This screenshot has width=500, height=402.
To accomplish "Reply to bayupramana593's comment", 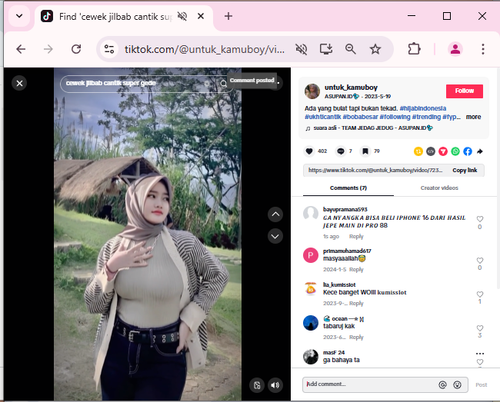I will (x=356, y=236).
